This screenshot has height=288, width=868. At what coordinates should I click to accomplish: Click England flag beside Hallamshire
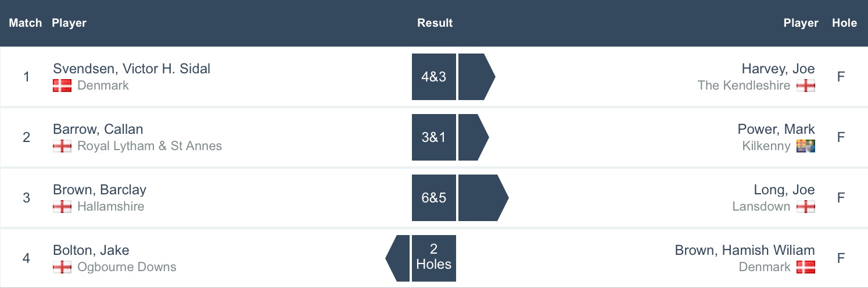(62, 207)
